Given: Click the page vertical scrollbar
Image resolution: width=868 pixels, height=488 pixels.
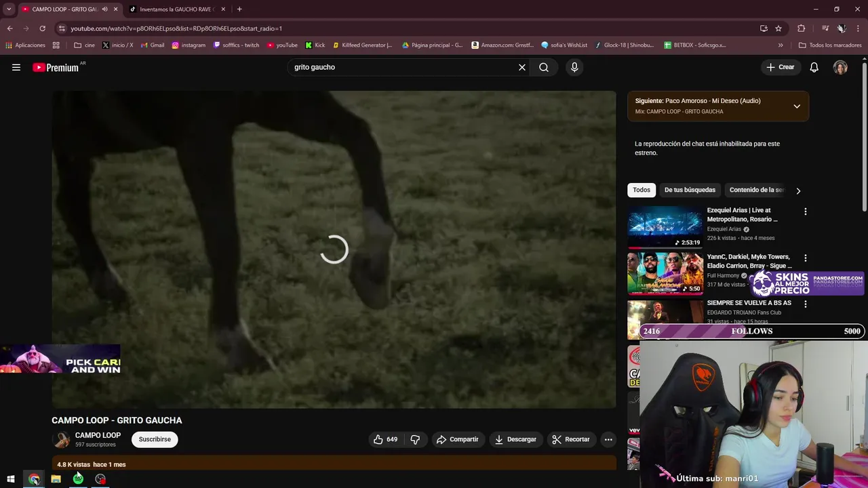Looking at the screenshot, I should point(864,136).
